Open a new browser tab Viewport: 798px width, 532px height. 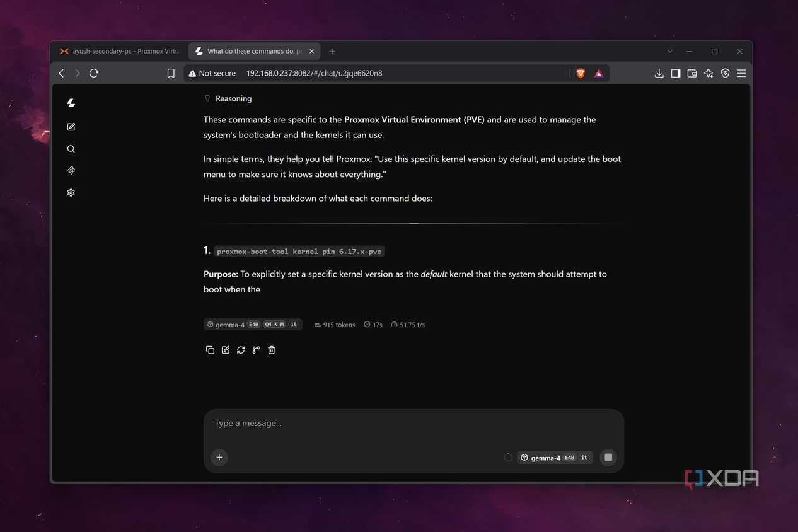click(x=332, y=51)
